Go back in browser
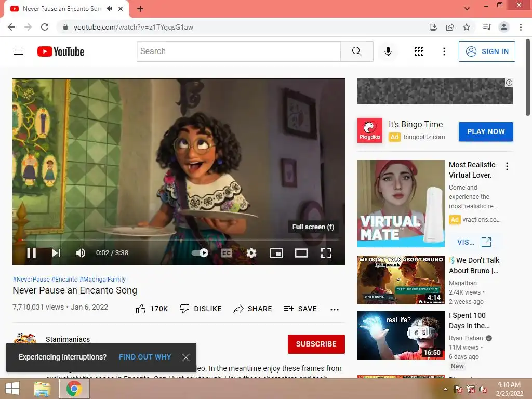Viewport: 532px width, 399px height. [x=11, y=27]
